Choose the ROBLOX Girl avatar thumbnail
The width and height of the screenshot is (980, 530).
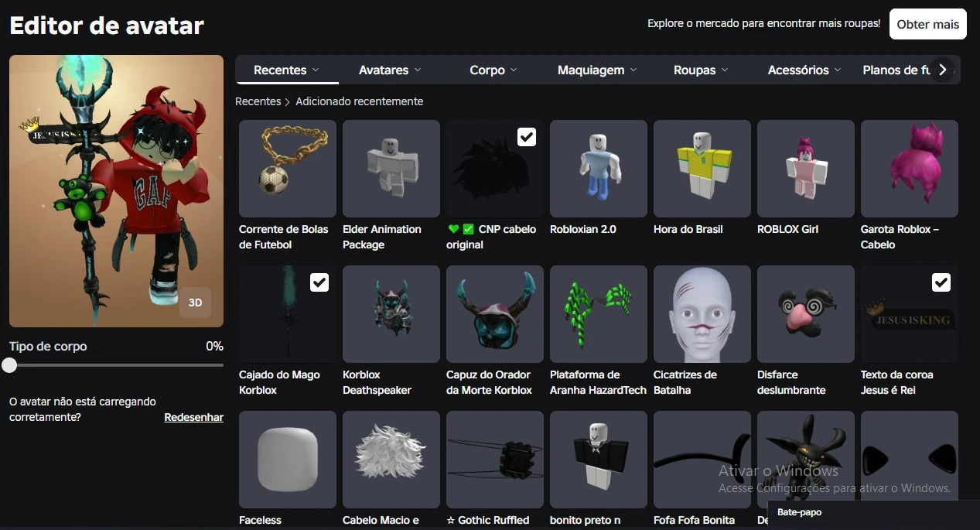pyautogui.click(x=805, y=168)
